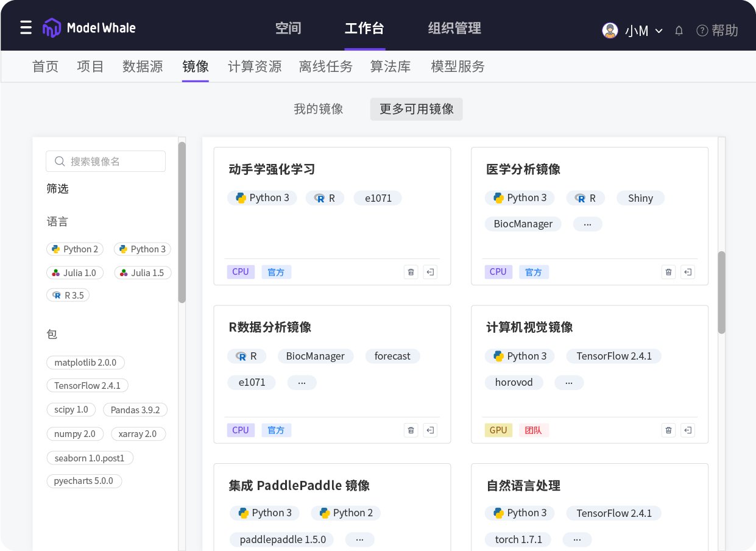Delete the 动手学强化学习 image
Viewport: 756px width, 551px height.
411,272
